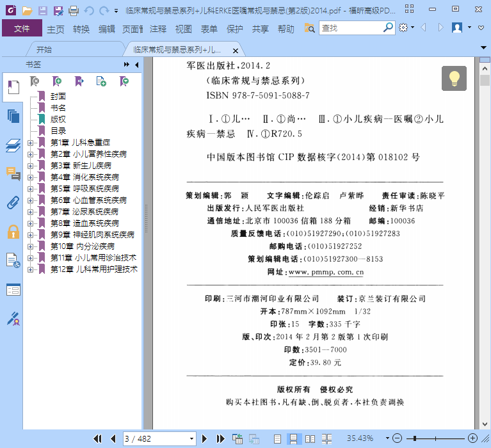Switch to the 编辑 ribbon tab
Viewport: 491px width, 448px height.
click(x=107, y=29)
